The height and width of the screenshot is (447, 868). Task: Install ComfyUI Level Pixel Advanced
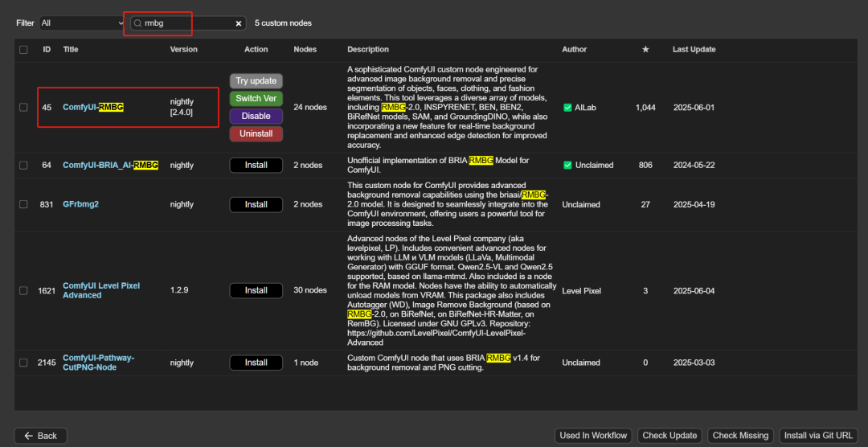point(256,290)
